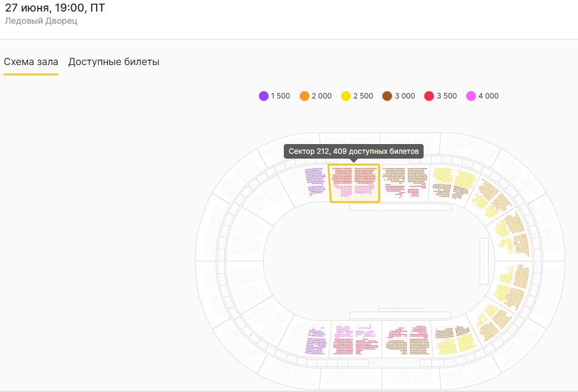
Task: Choose upper-right orange curved sector
Action: pos(492,199)
